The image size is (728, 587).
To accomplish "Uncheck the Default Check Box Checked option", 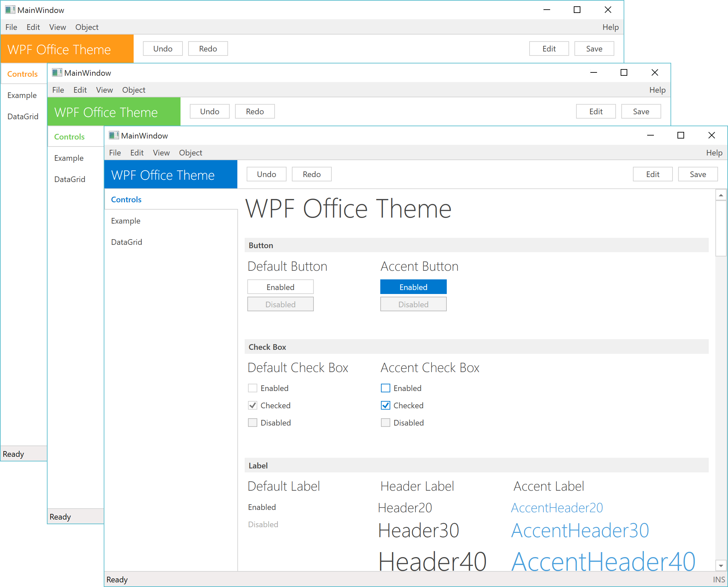I will (x=253, y=405).
